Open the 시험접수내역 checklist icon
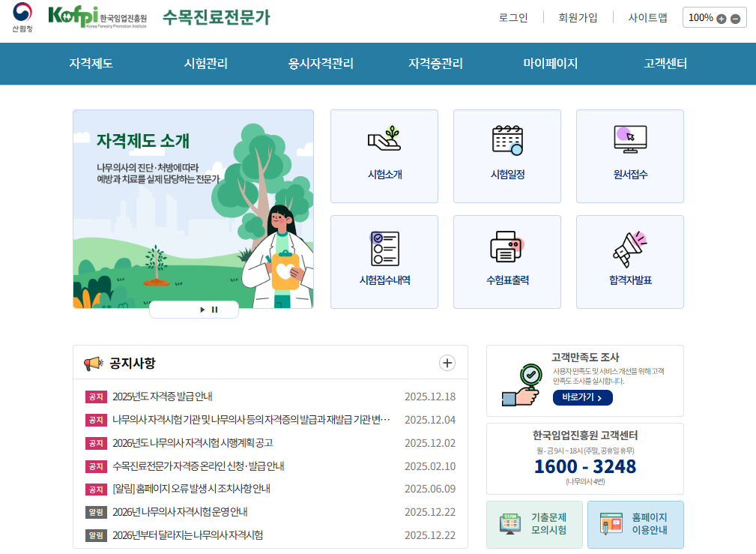 tap(384, 248)
